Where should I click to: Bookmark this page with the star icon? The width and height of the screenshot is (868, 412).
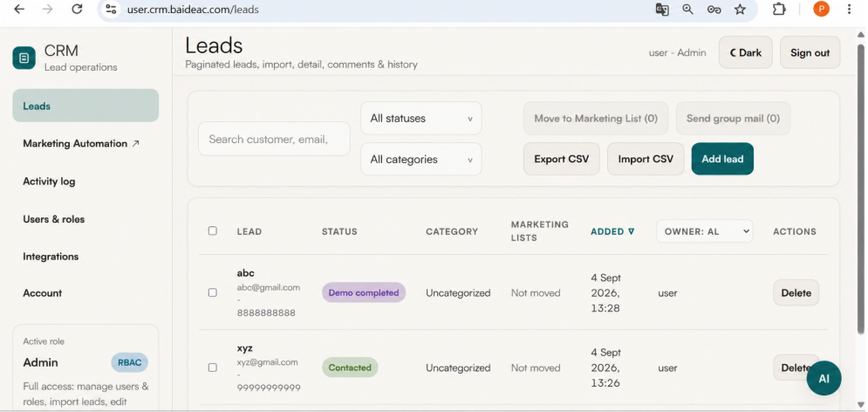pyautogui.click(x=740, y=10)
